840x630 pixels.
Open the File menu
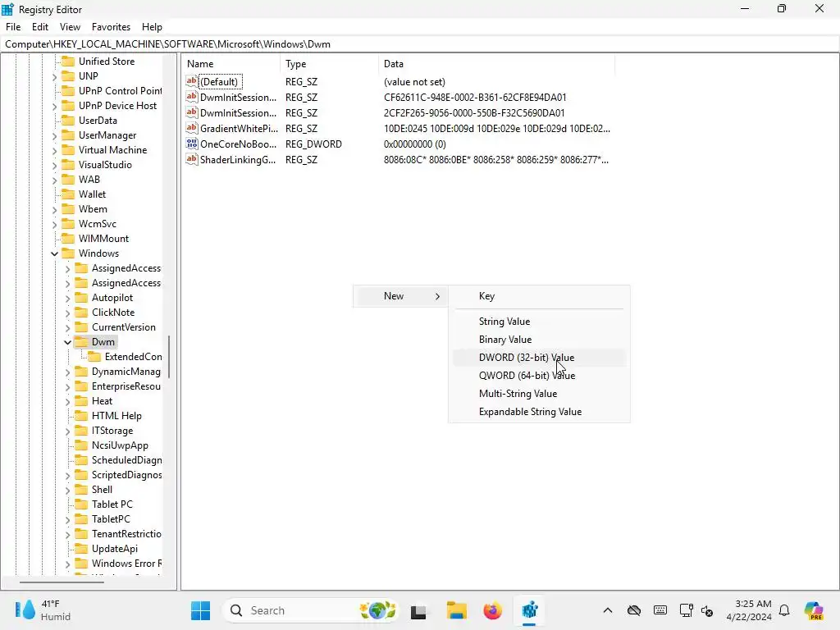(13, 27)
